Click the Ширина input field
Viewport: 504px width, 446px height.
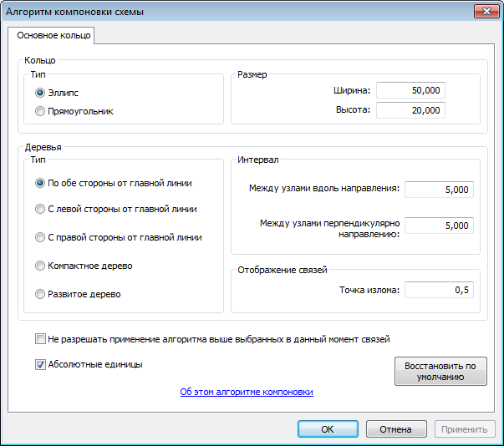(410, 90)
